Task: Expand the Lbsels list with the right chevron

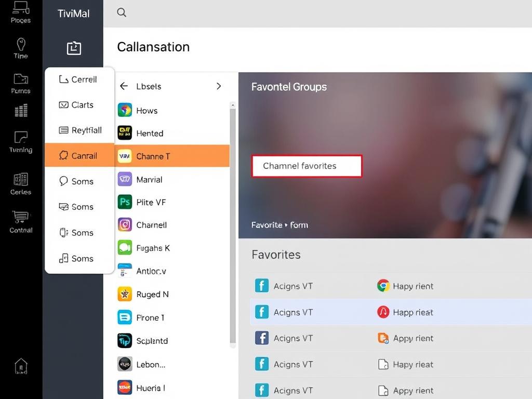Action: (x=219, y=86)
